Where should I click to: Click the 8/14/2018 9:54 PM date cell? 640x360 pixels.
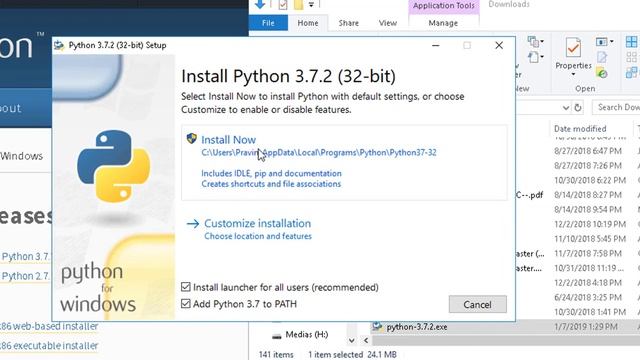pyautogui.click(x=588, y=210)
